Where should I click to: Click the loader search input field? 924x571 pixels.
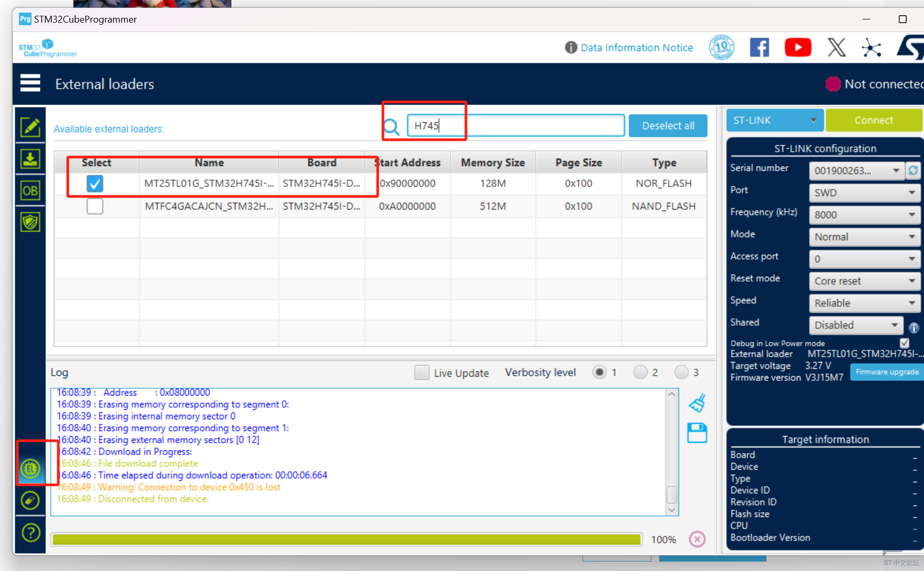pyautogui.click(x=516, y=126)
